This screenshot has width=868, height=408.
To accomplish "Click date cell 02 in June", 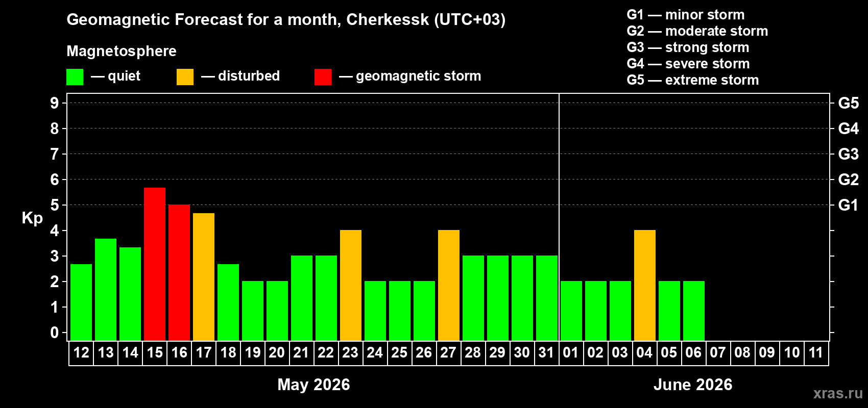I will coord(596,353).
